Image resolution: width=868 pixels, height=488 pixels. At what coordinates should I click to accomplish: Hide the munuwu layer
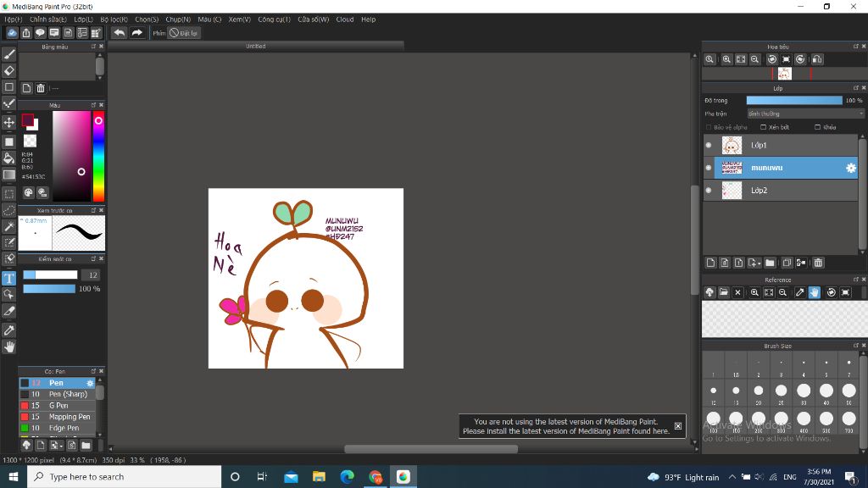tap(709, 168)
